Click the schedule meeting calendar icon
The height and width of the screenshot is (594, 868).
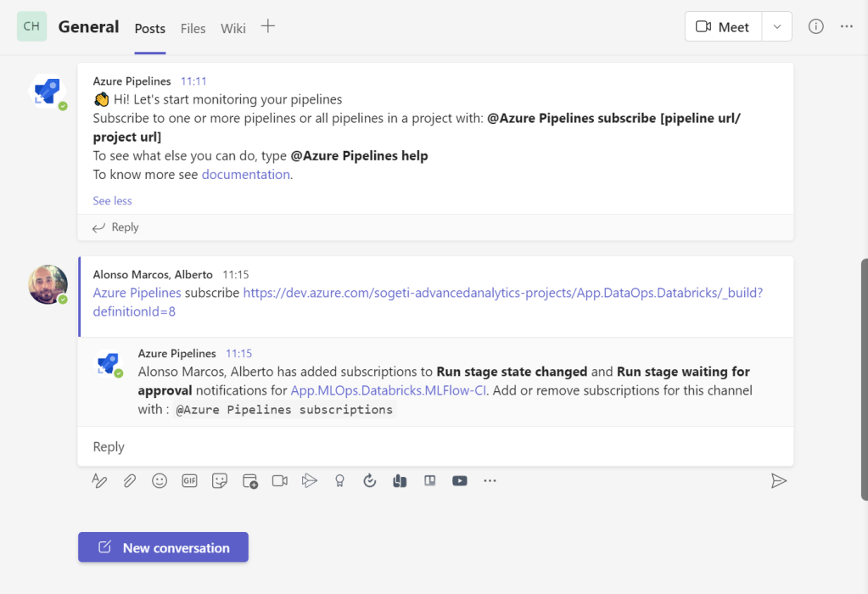click(250, 481)
